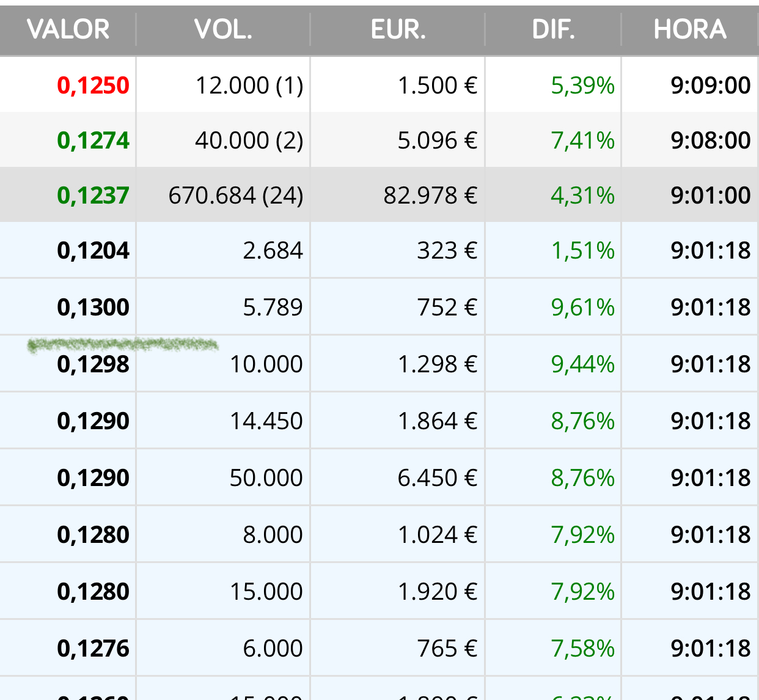Viewport: 759px width, 700px height.
Task: Select the amount 82.978 €
Action: tap(430, 196)
